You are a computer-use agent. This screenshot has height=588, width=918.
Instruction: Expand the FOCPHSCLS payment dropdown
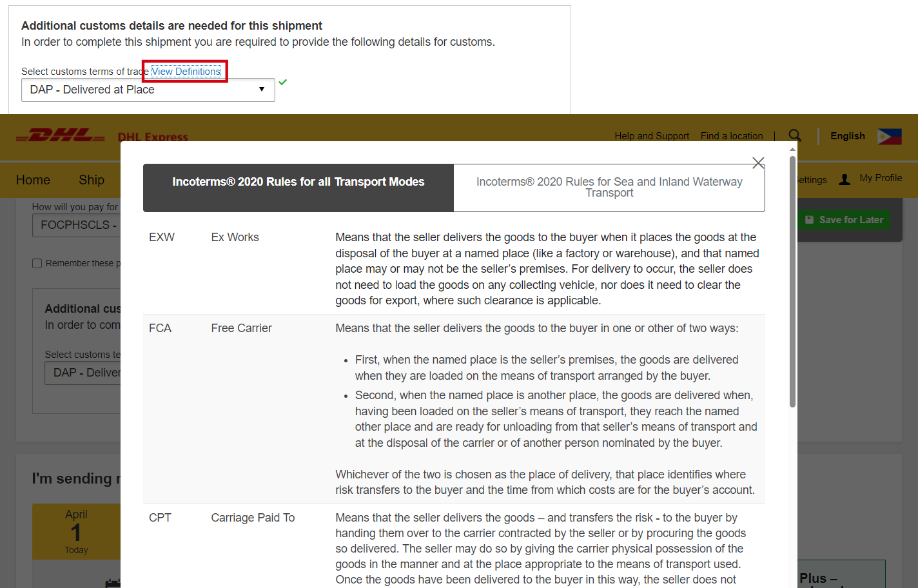tap(76, 225)
